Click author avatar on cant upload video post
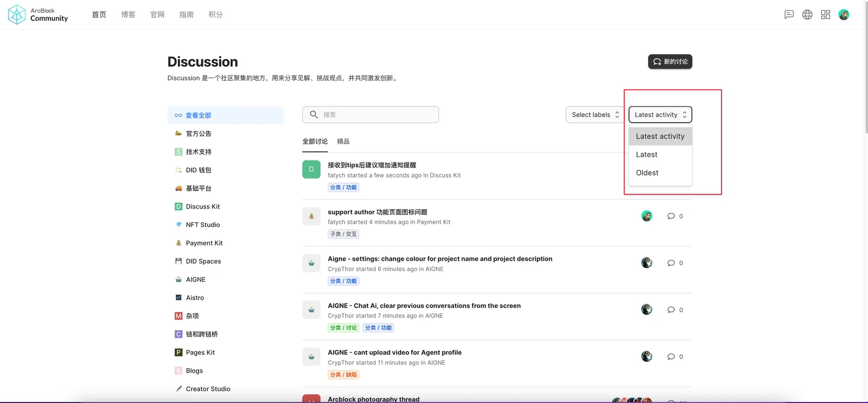868x403 pixels. point(647,356)
